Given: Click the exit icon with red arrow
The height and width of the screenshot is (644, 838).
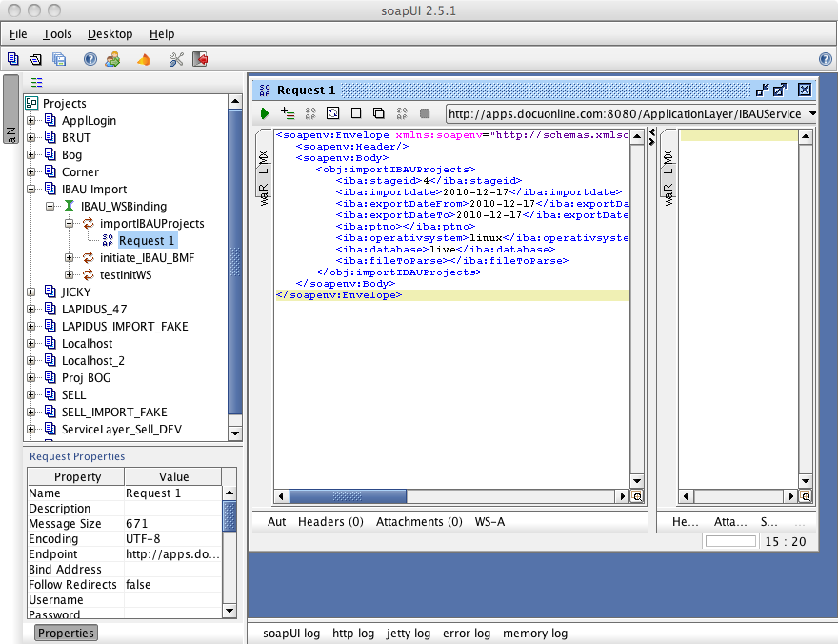Looking at the screenshot, I should pos(200,59).
